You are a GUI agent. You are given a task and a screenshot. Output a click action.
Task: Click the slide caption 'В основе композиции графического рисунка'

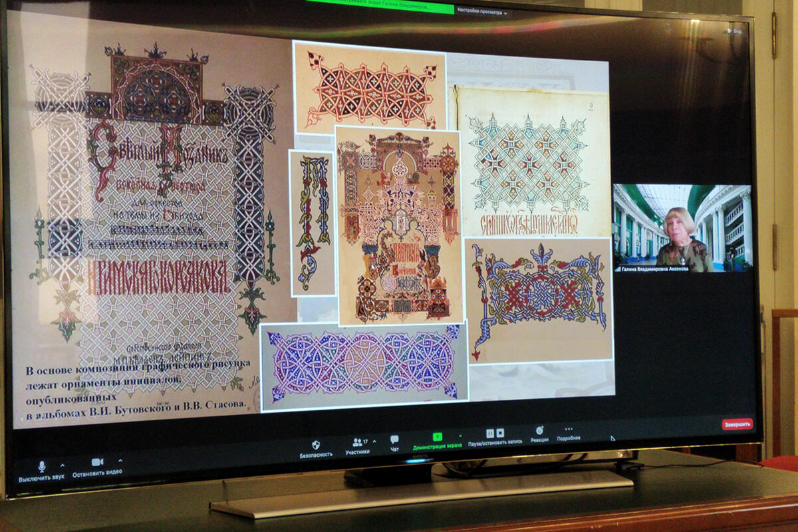138,366
